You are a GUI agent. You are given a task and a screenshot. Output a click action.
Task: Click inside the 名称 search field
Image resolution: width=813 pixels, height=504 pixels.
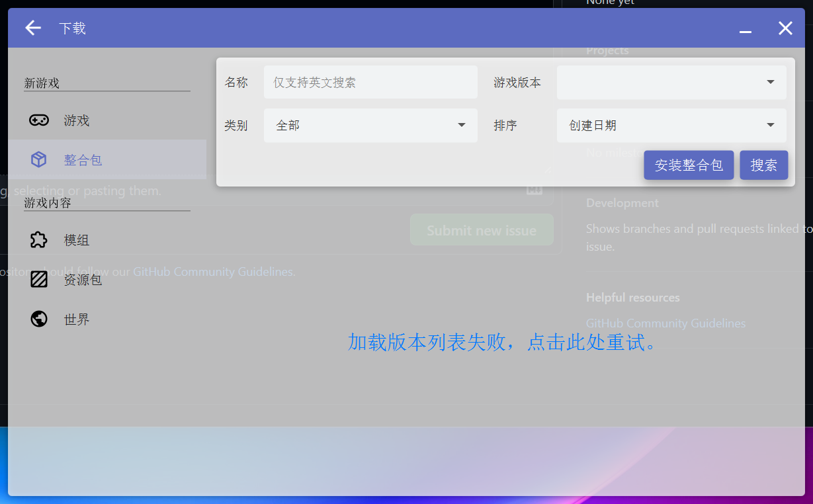point(370,82)
